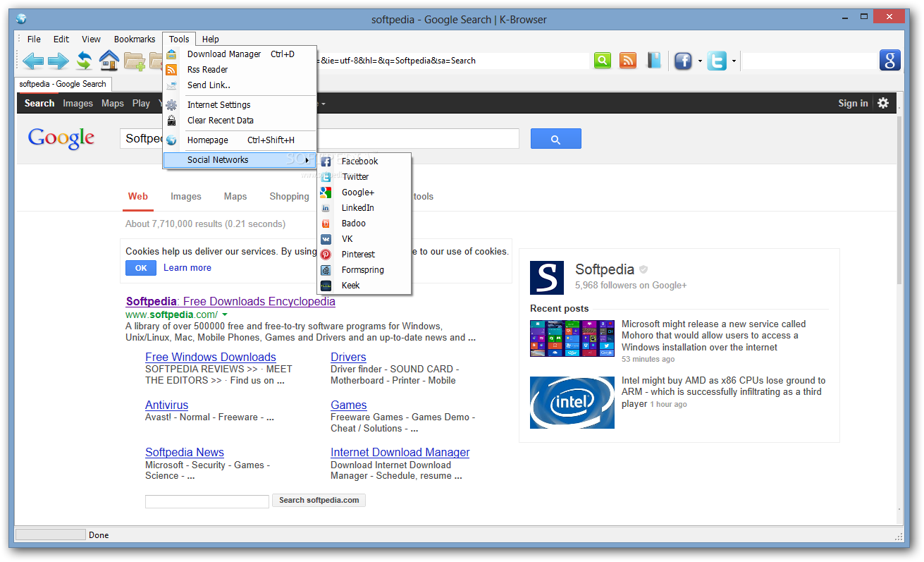
Task: Switch to Images tab under search box
Action: [186, 197]
